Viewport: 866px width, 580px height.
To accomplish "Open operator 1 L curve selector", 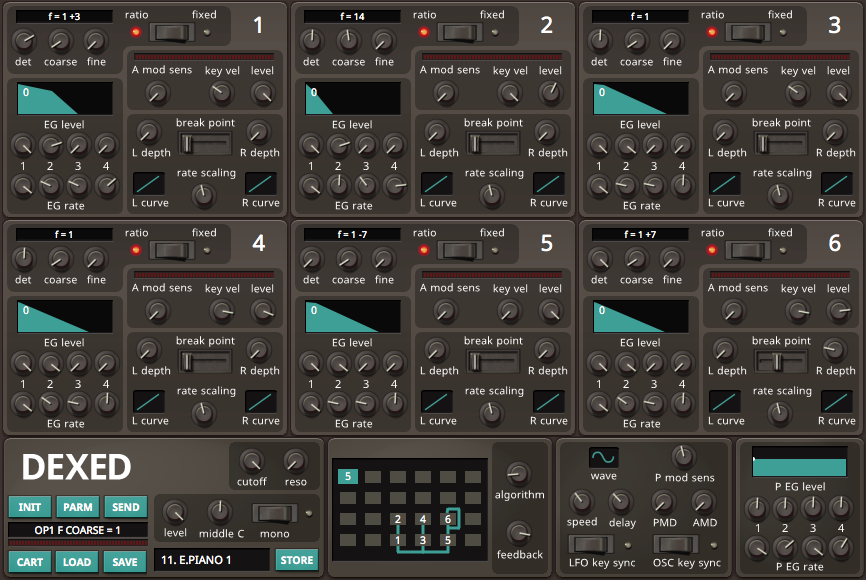I will (x=149, y=183).
